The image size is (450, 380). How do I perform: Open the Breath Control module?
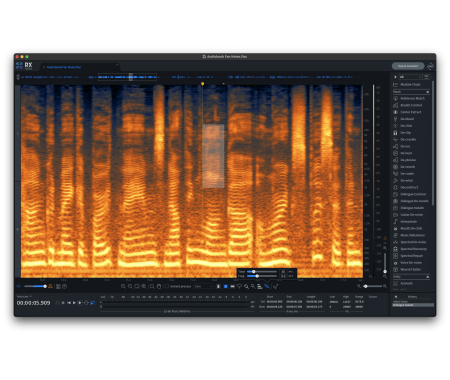tap(412, 105)
